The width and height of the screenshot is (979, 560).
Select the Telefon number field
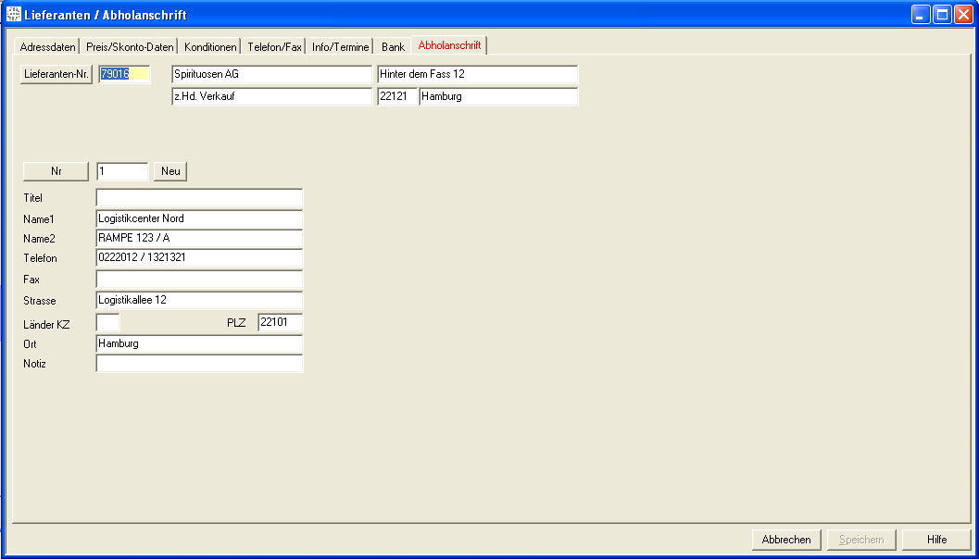pos(199,258)
